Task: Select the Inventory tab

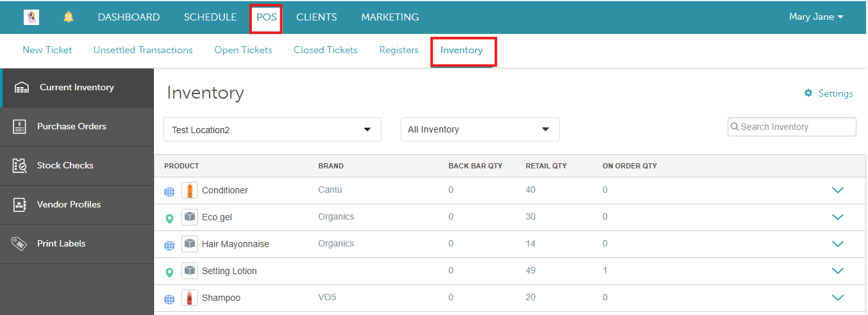Action: [462, 50]
